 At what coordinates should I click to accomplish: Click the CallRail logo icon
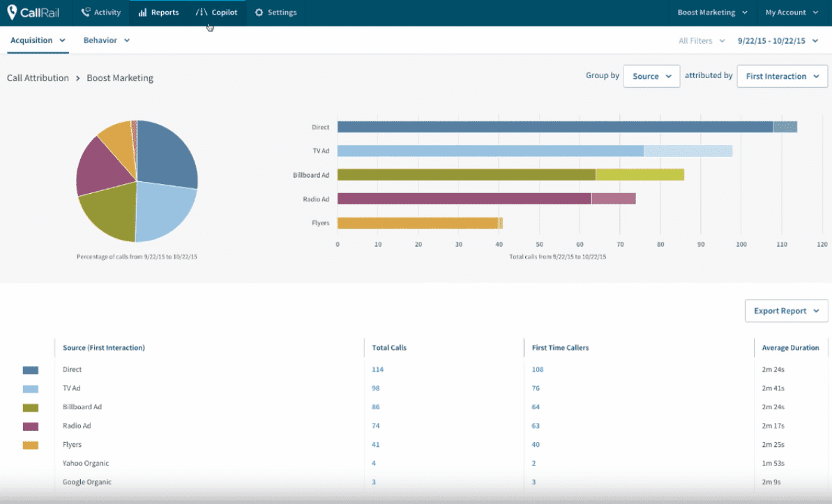coord(12,13)
